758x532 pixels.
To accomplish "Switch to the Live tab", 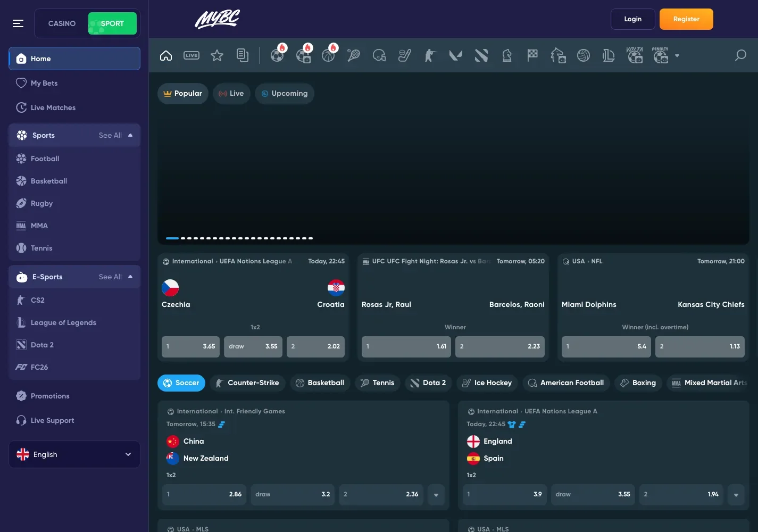I will 231,94.
